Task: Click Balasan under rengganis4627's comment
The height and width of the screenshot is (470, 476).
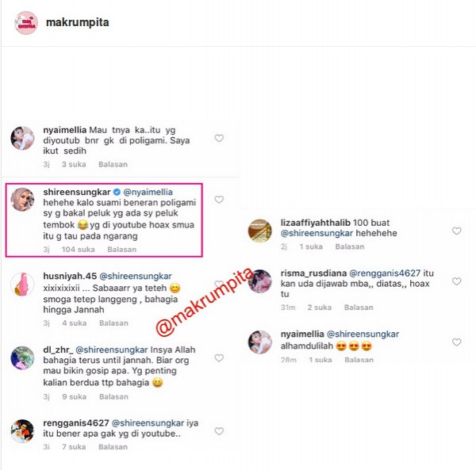Action: click(x=113, y=447)
